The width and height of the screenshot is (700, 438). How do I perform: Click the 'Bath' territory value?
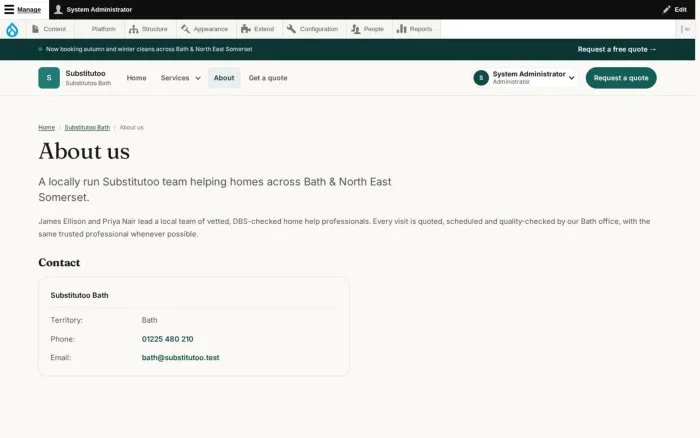point(150,320)
